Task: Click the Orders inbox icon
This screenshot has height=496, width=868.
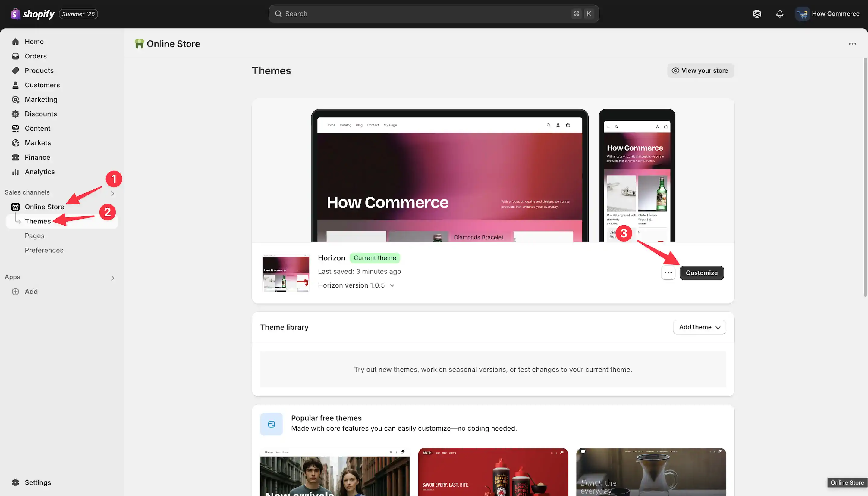Action: [15, 56]
